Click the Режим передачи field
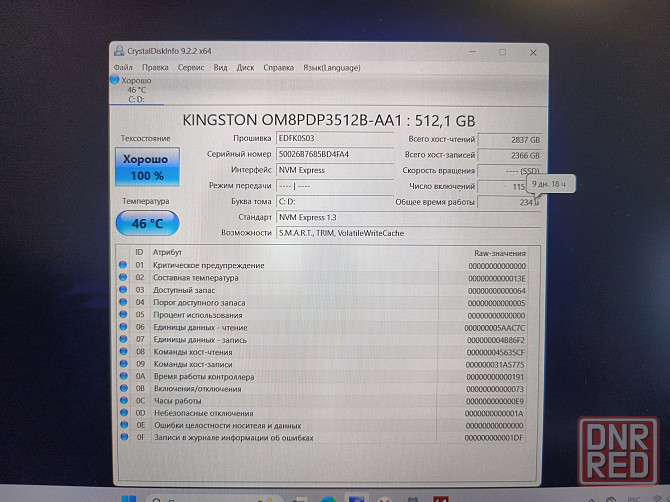The image size is (670, 502). pyautogui.click(x=335, y=186)
